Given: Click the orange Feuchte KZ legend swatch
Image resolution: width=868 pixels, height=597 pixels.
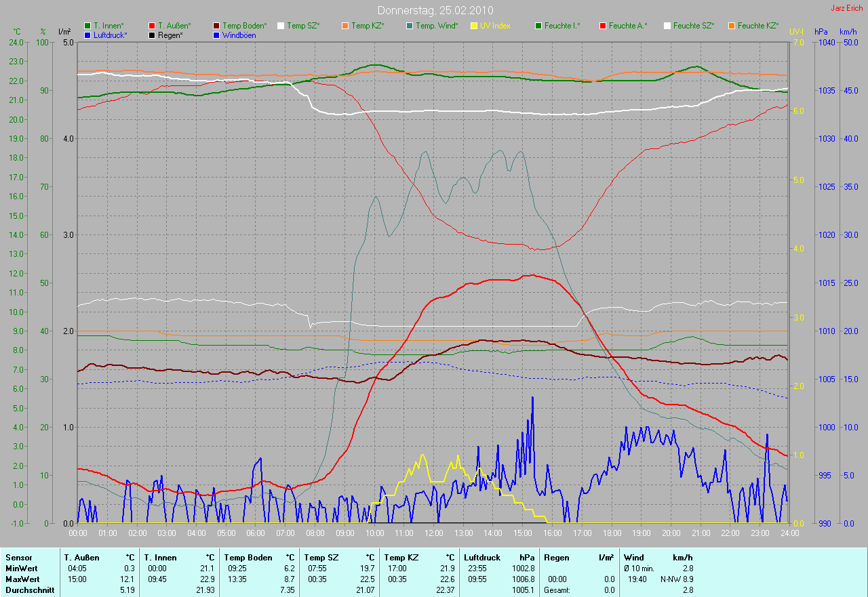Looking at the screenshot, I should point(732,26).
